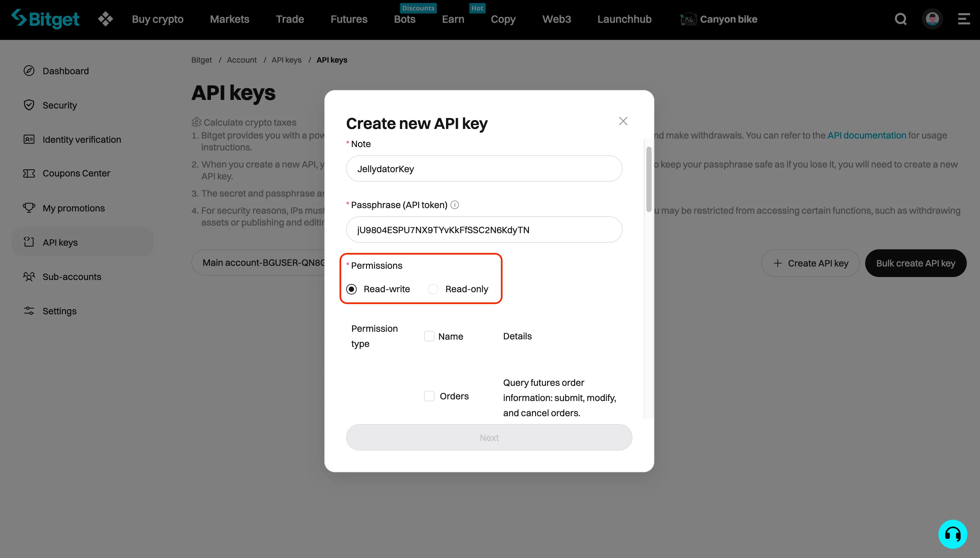
Task: Open the API documentation link
Action: tap(866, 135)
